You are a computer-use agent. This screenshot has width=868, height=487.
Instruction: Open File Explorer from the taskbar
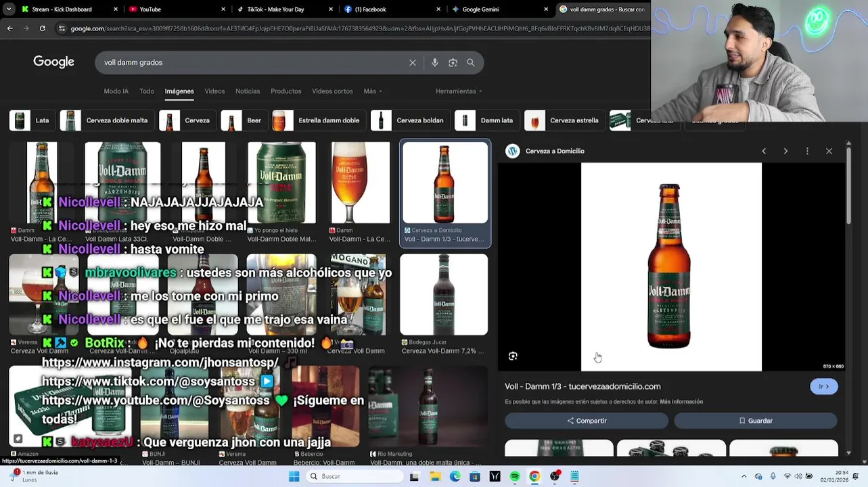435,476
